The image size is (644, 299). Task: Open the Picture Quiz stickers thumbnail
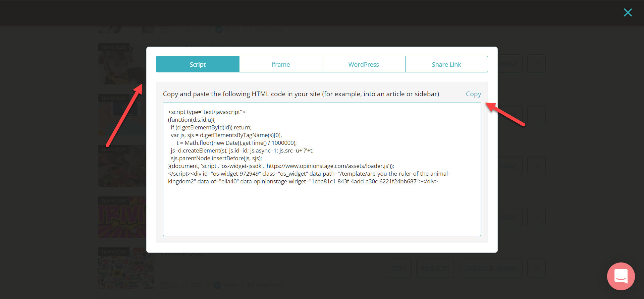[125, 272]
